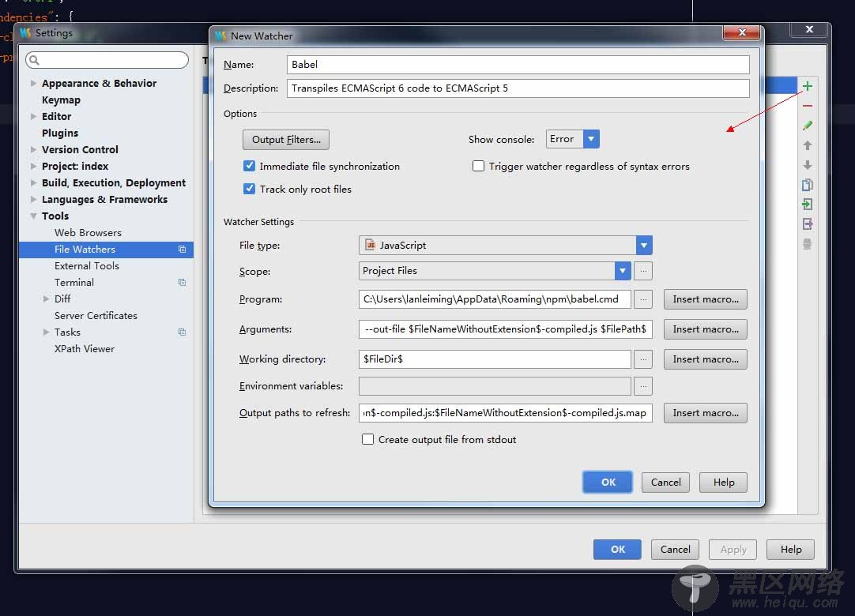Browse for Program path with ellipsis button
The image size is (855, 616).
pyautogui.click(x=643, y=299)
